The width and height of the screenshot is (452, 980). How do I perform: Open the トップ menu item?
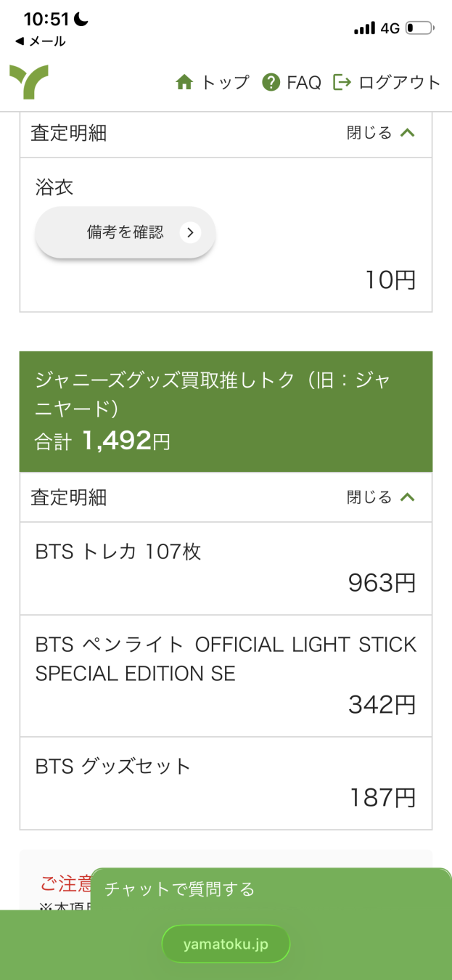click(x=225, y=83)
